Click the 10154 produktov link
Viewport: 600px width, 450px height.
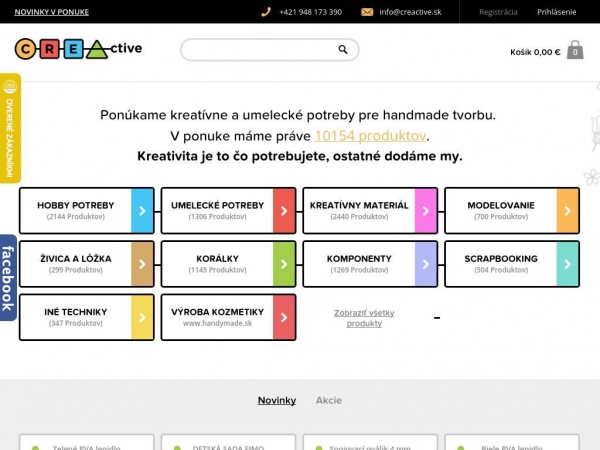370,136
